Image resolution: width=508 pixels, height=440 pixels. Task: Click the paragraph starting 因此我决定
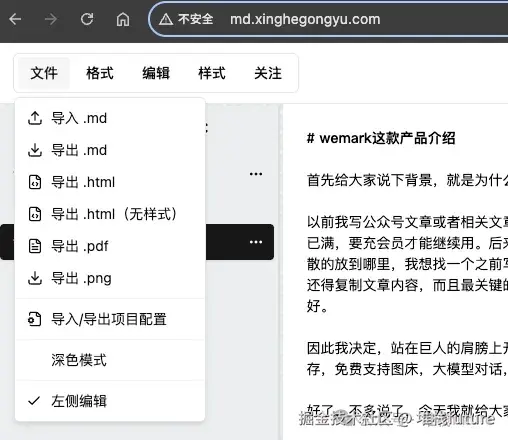(407, 359)
